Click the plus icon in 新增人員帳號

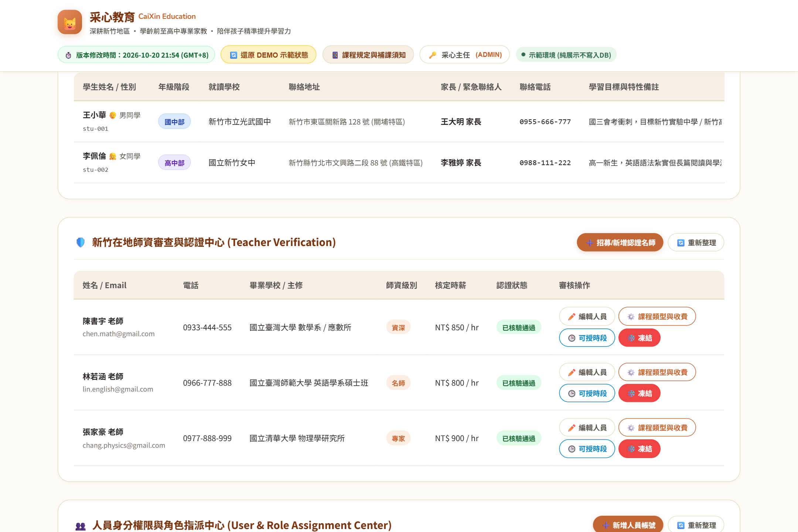point(606,525)
